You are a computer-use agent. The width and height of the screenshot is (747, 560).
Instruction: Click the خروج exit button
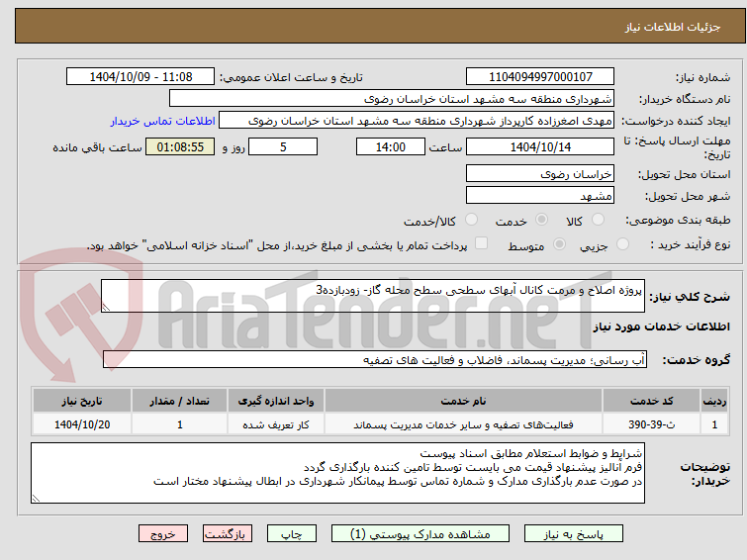click(x=163, y=534)
